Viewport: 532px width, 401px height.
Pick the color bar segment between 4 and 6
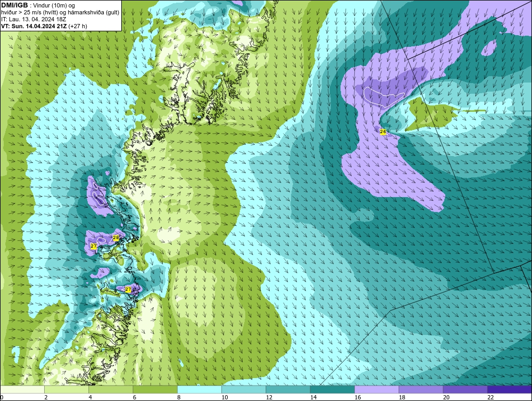coord(111,389)
